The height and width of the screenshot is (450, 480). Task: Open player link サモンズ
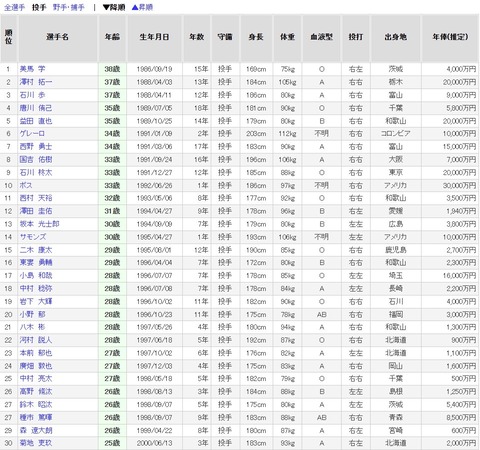point(33,237)
